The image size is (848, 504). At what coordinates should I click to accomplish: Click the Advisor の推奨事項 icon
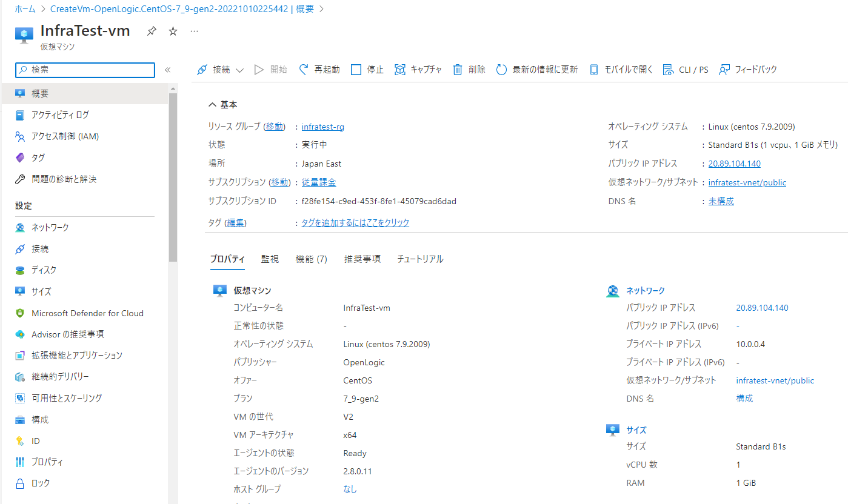20,334
